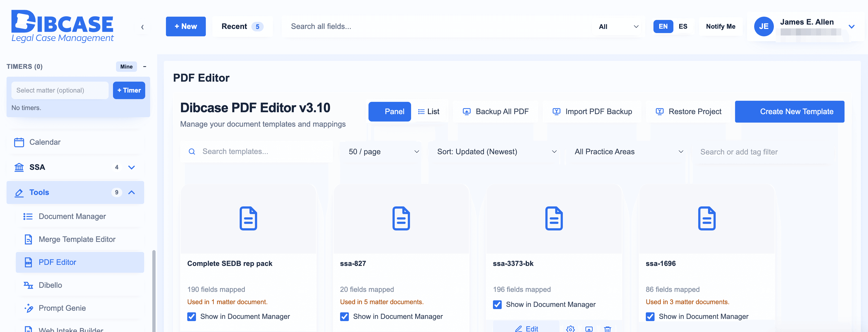The width and height of the screenshot is (868, 332).
Task: Delete ssa-3373-bk with trash icon
Action: click(x=608, y=329)
